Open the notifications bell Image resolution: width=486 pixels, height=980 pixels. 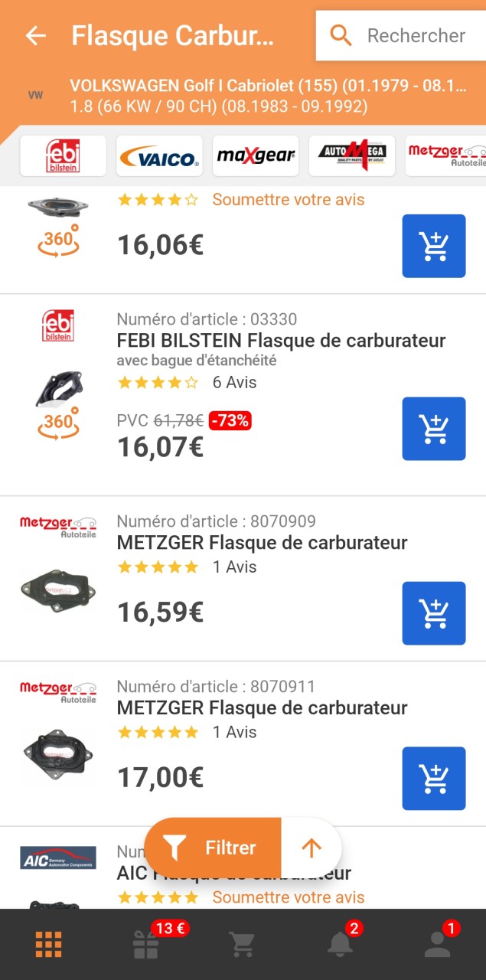point(340,945)
